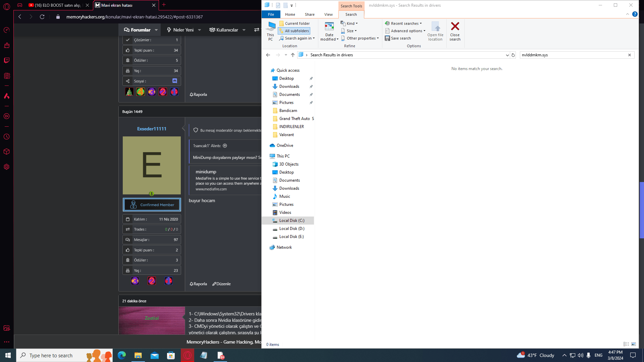The image size is (644, 362).
Task: Open Bandicam folder in navigation pane
Action: pos(288,111)
